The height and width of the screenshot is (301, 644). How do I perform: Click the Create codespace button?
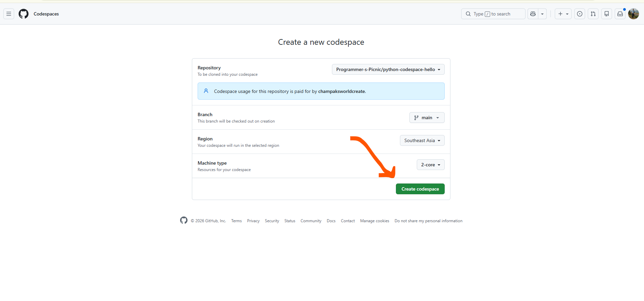[x=420, y=189]
